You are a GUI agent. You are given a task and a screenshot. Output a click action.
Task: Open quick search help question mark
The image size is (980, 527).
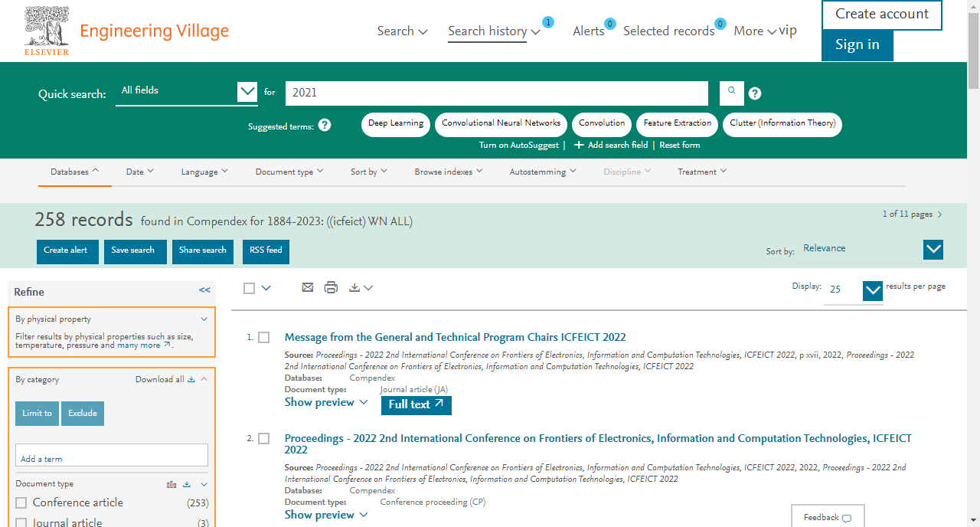[755, 93]
